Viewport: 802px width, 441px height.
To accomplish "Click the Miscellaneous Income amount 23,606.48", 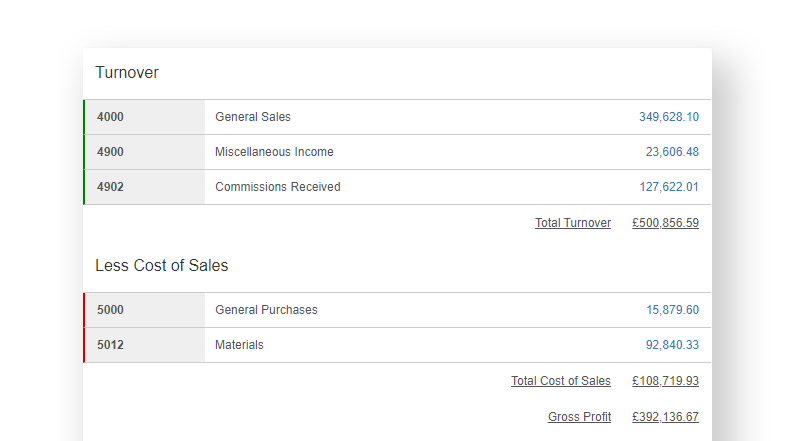I will point(671,152).
